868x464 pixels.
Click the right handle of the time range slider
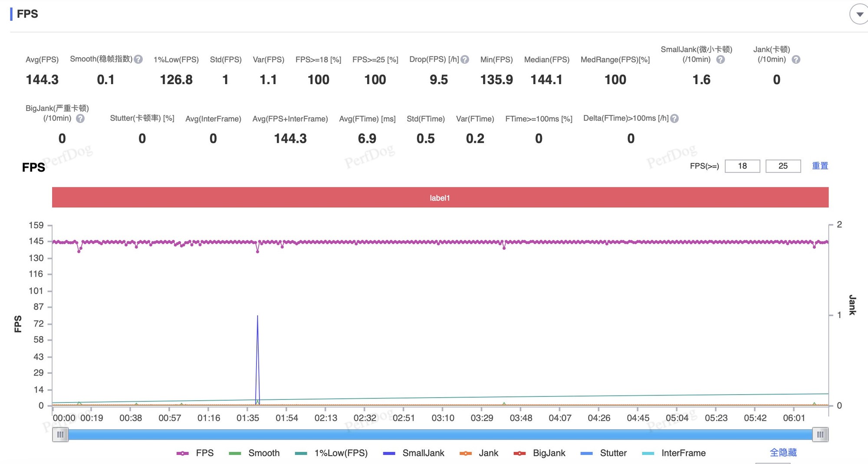click(x=820, y=435)
